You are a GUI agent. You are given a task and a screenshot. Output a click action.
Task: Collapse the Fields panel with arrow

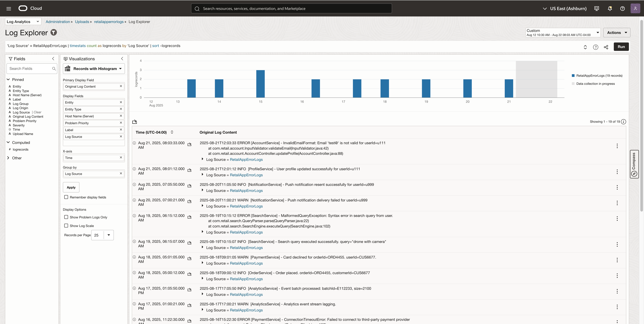tap(53, 59)
